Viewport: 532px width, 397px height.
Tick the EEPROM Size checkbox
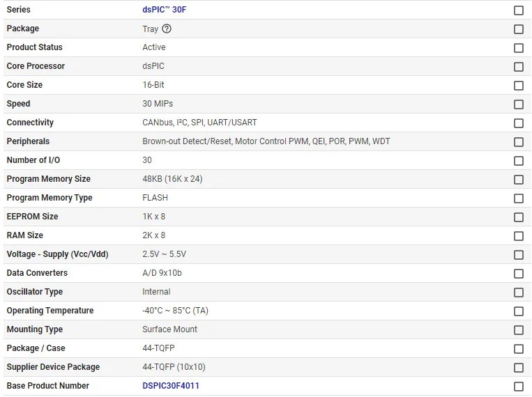point(519,217)
